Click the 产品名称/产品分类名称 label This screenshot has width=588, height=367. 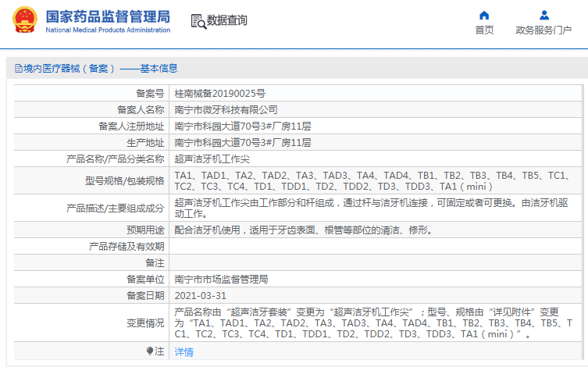(115, 159)
